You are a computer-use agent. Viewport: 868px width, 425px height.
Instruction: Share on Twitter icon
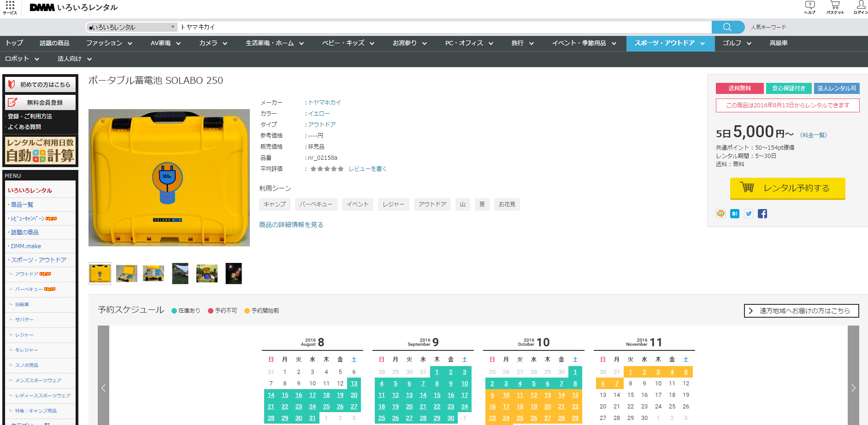[x=749, y=214]
